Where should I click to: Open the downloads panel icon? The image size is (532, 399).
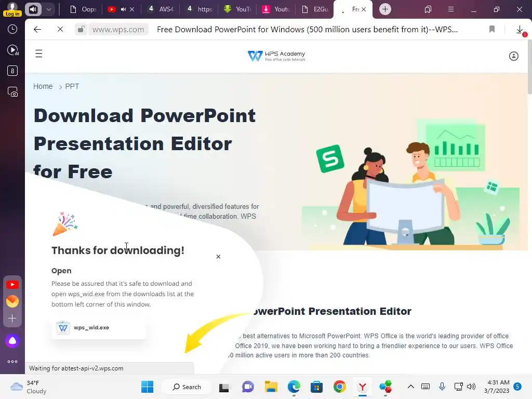pyautogui.click(x=520, y=30)
